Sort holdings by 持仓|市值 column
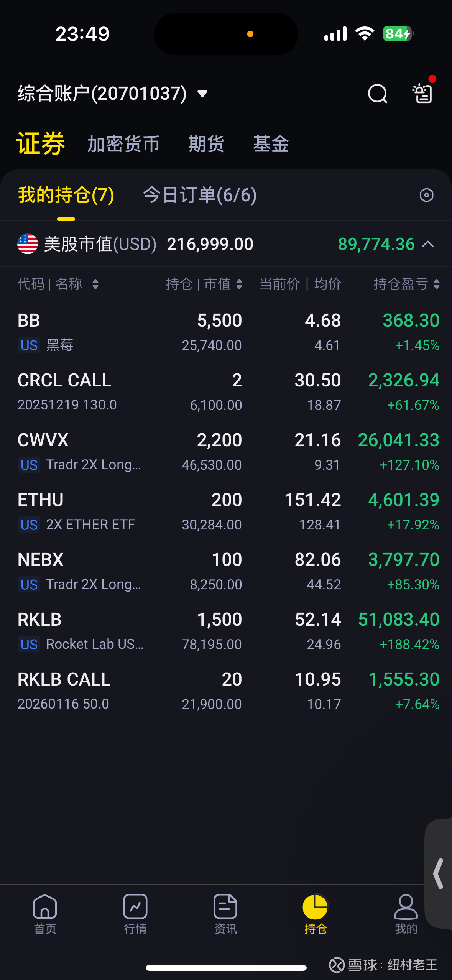Viewport: 452px width, 980px height. 239,284
